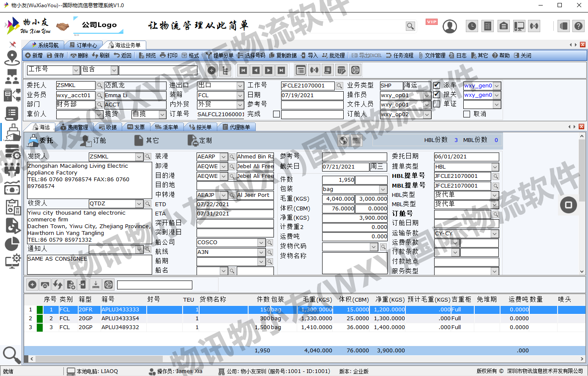Click the green status square in row 2
This screenshot has width=588, height=376.
pos(40,319)
